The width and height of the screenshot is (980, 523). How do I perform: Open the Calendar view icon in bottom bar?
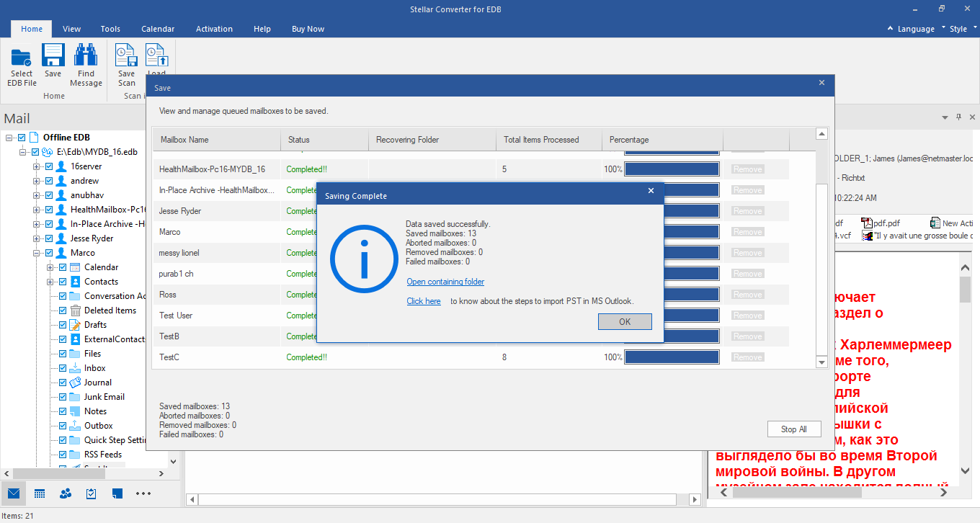click(x=40, y=493)
